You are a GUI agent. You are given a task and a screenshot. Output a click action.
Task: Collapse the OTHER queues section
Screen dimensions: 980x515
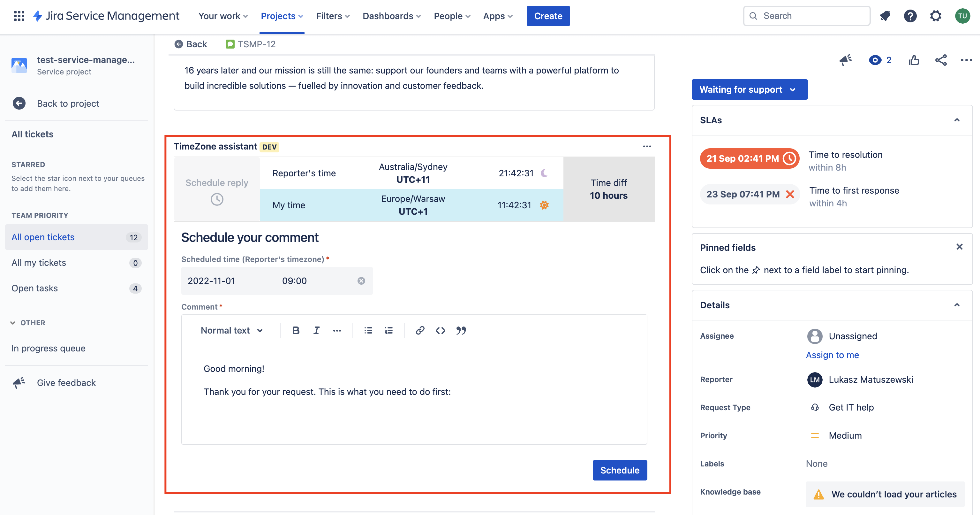click(x=13, y=323)
